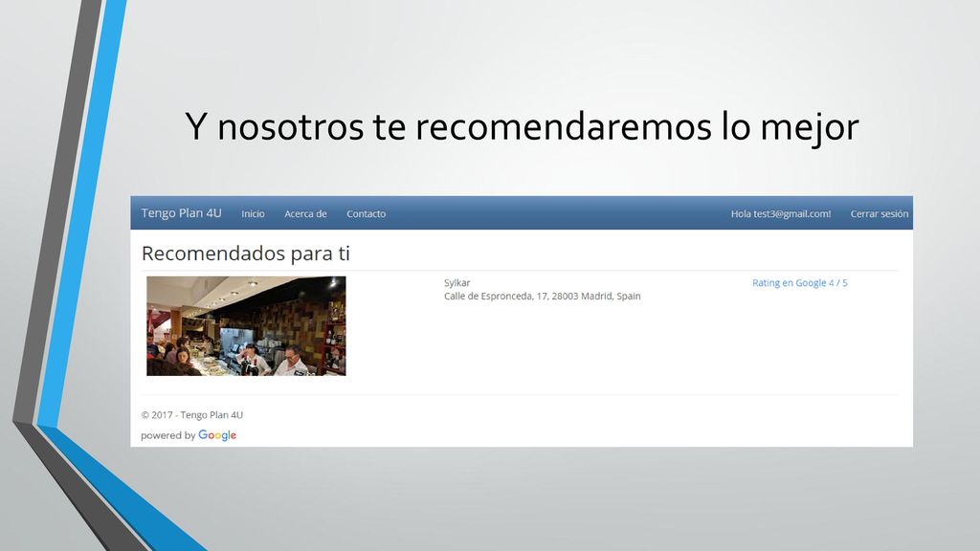Click the powered by Google logo
The height and width of the screenshot is (551, 980).
click(189, 435)
